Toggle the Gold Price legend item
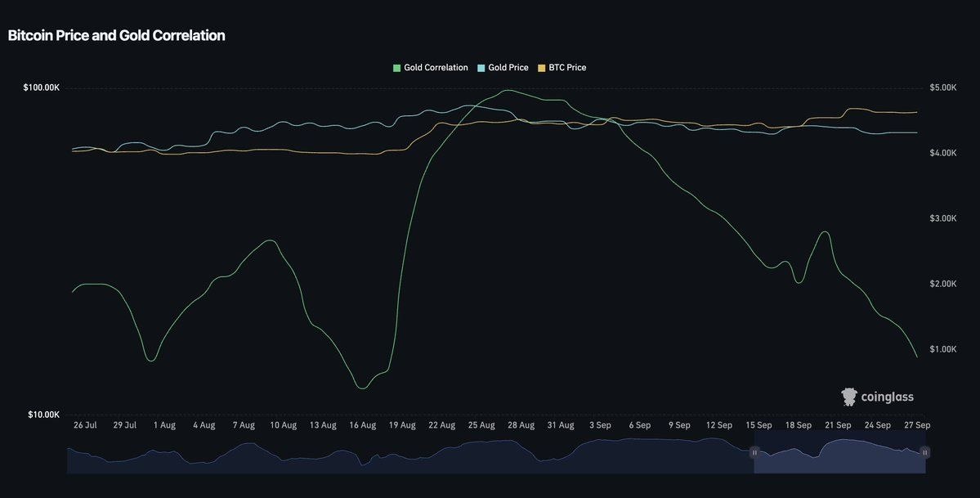 tap(503, 68)
